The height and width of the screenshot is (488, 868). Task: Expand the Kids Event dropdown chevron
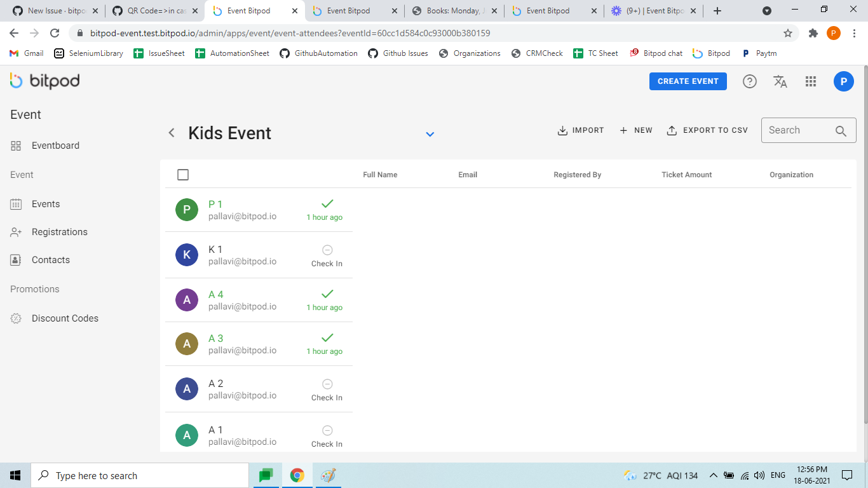point(430,134)
